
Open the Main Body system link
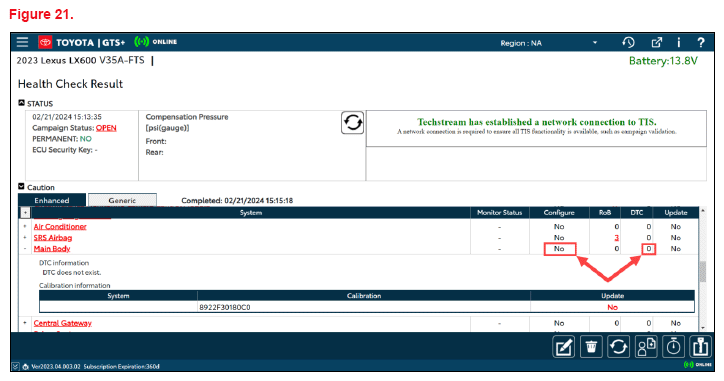tap(52, 248)
